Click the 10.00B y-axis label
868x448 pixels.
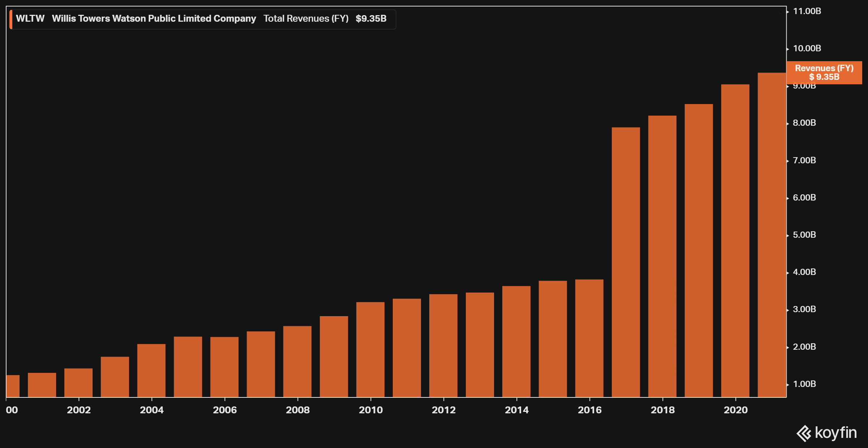click(807, 48)
